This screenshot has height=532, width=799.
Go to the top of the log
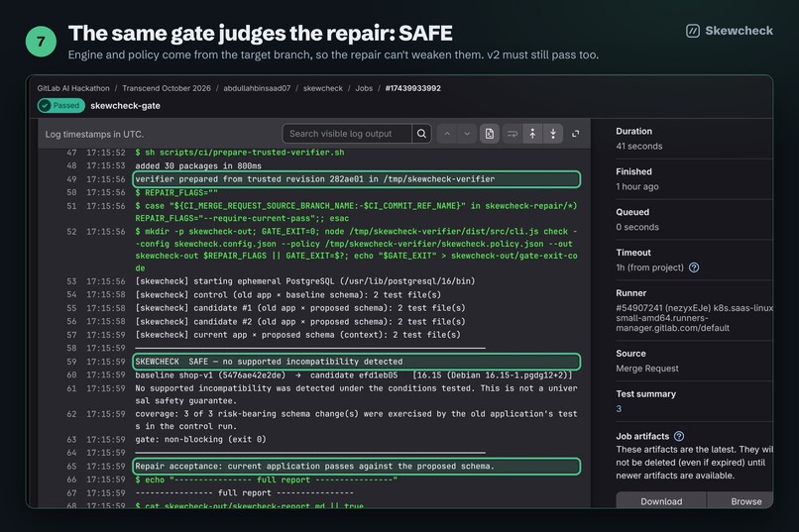pyautogui.click(x=532, y=134)
